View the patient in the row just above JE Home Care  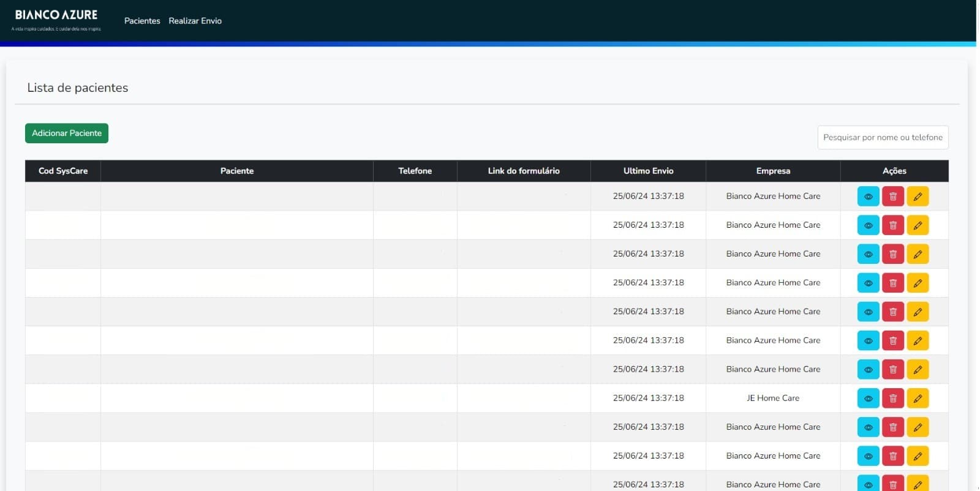point(868,369)
